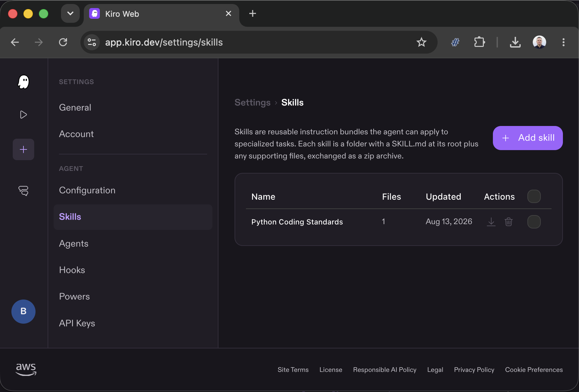Go back using the browser back arrow
Viewport: 579px width, 392px height.
pos(15,42)
